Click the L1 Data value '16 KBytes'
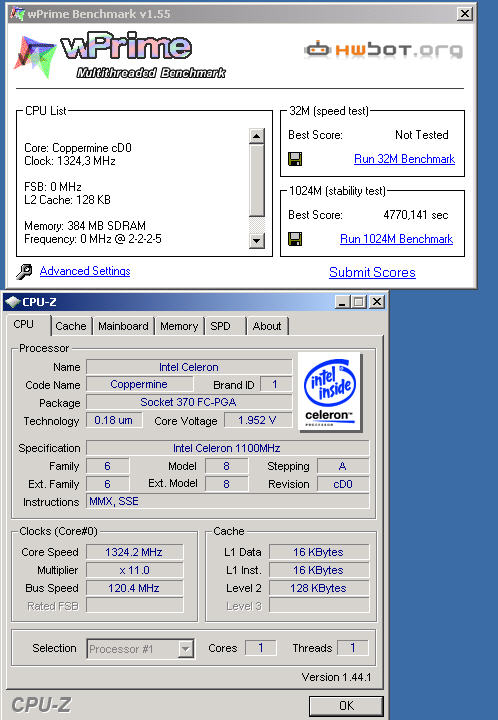 [x=319, y=552]
